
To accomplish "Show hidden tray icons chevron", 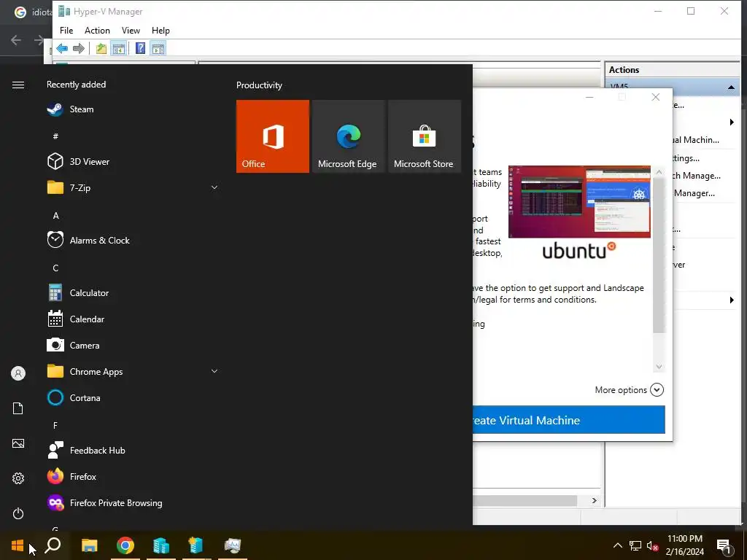I will point(617,545).
